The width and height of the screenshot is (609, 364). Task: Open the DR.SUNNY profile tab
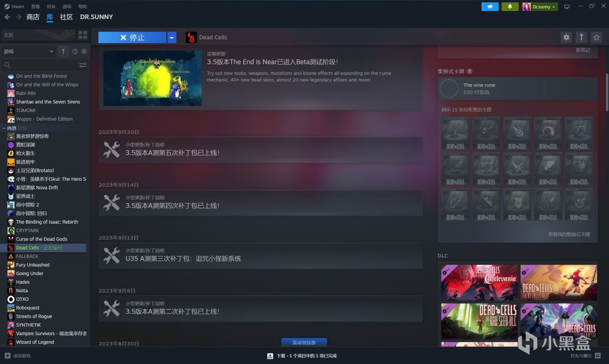97,17
